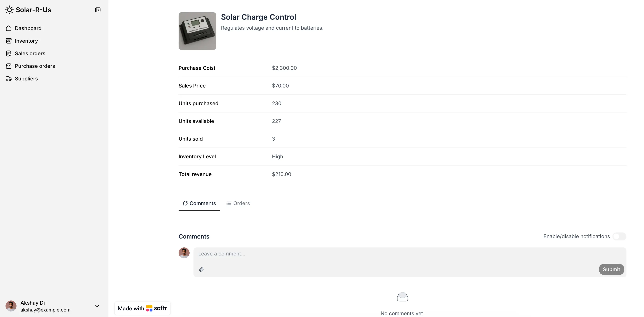Image resolution: width=644 pixels, height=317 pixels.
Task: Select the Suppliers truck icon
Action: click(9, 78)
